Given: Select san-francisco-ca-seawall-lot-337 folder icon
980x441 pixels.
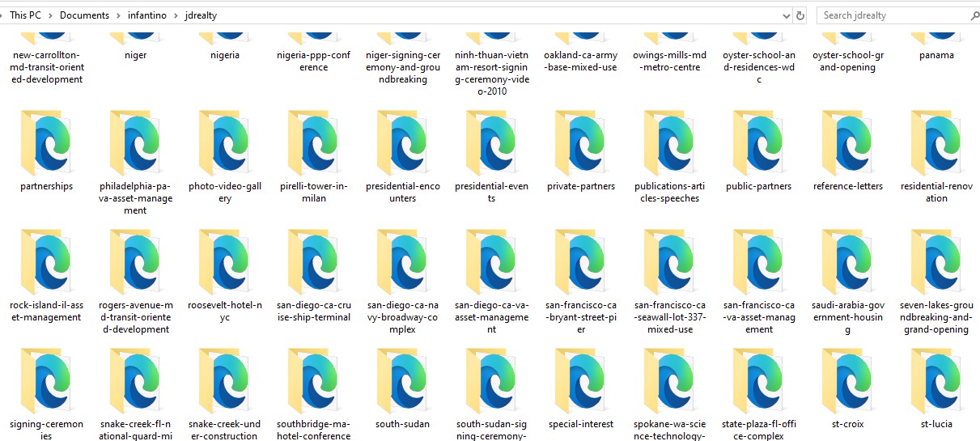Looking at the screenshot, I should [669, 262].
